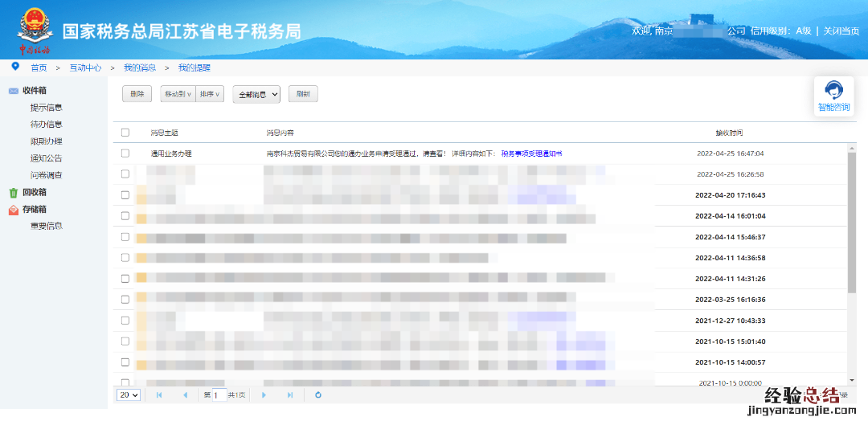Open 待办信息 in the sidebar

(x=46, y=125)
